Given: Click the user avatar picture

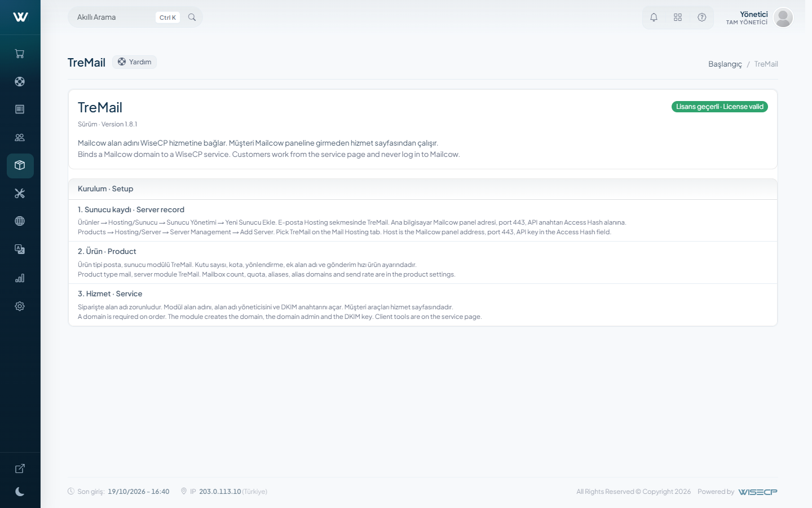Looking at the screenshot, I should coord(783,17).
